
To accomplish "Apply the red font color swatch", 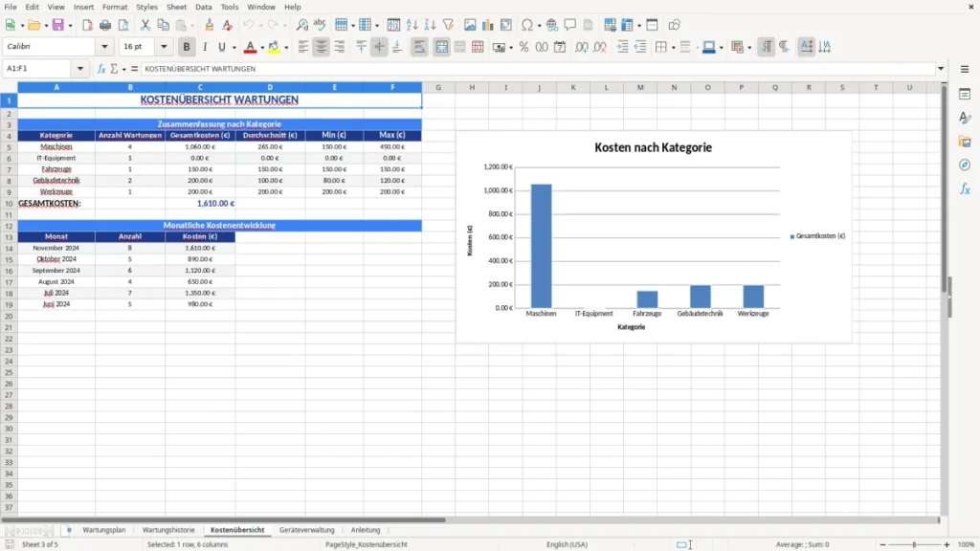I will coord(250,47).
